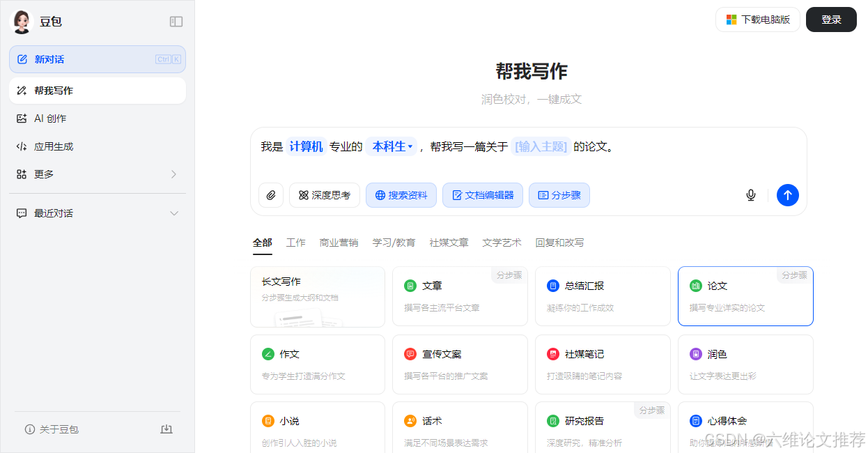
Task: Click the microphone voice input icon
Action: coord(751,195)
